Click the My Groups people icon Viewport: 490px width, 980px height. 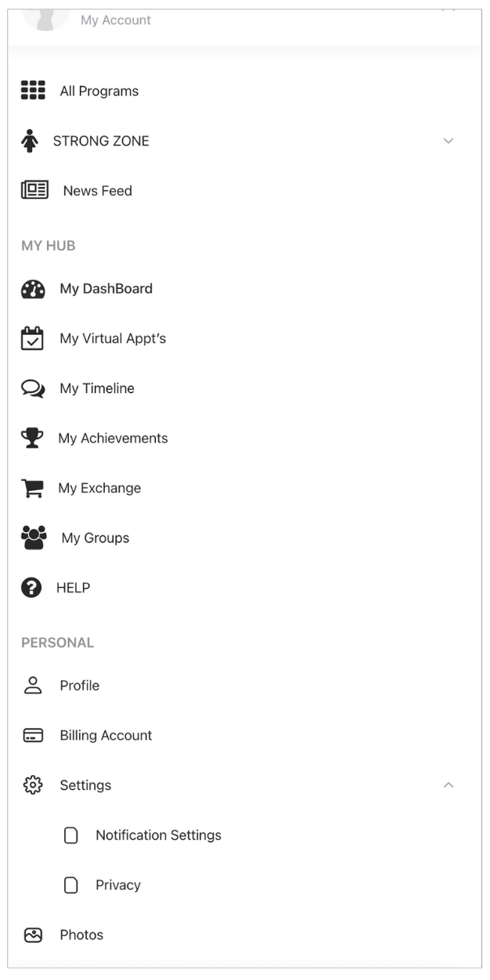(33, 538)
